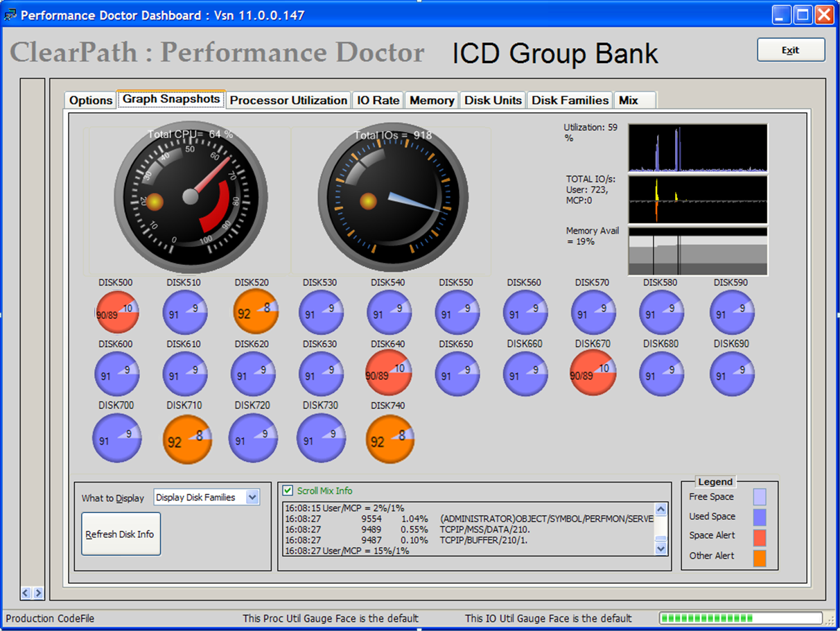This screenshot has height=631, width=840.
Task: Click the Free Space legend swatch
Action: (x=760, y=496)
